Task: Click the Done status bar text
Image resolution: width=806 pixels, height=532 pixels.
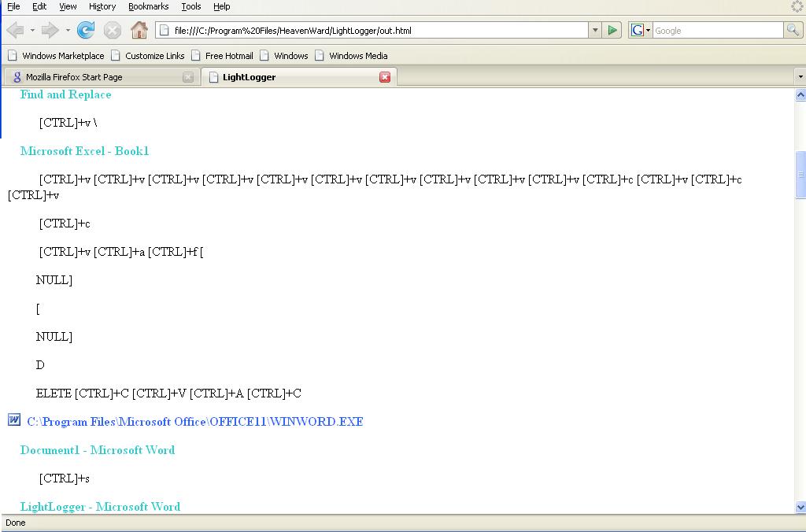Action: coord(16,523)
